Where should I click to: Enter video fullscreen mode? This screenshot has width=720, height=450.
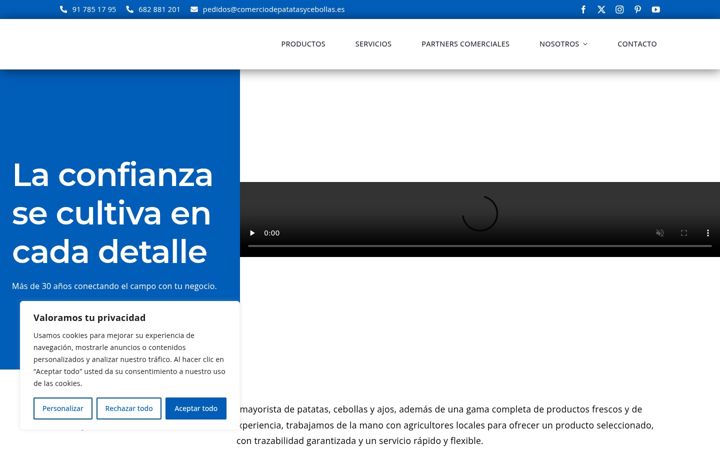(x=684, y=233)
